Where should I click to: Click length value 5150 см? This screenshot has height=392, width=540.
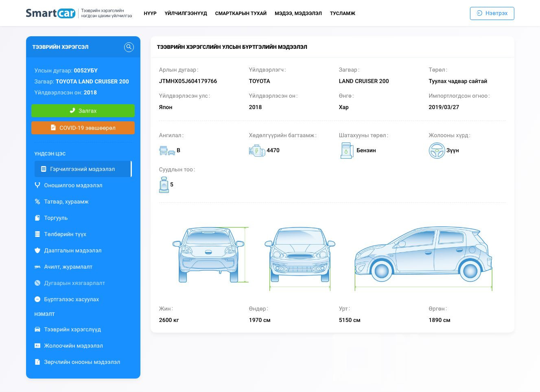pos(350,320)
